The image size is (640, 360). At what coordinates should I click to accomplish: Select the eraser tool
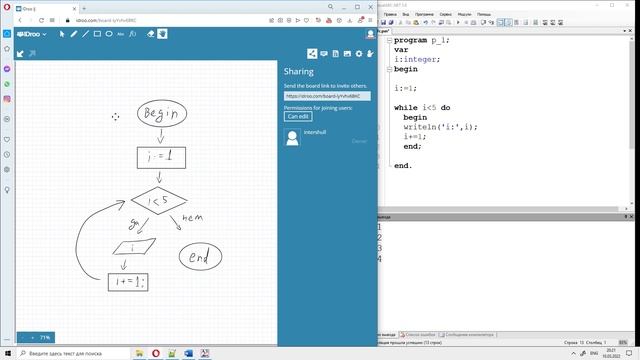pos(151,34)
